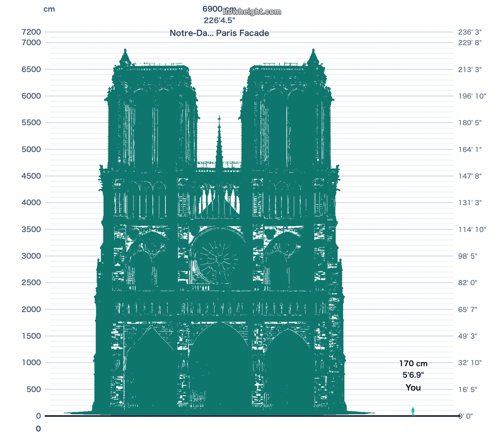Click the '226'4.5"' height label

(220, 20)
